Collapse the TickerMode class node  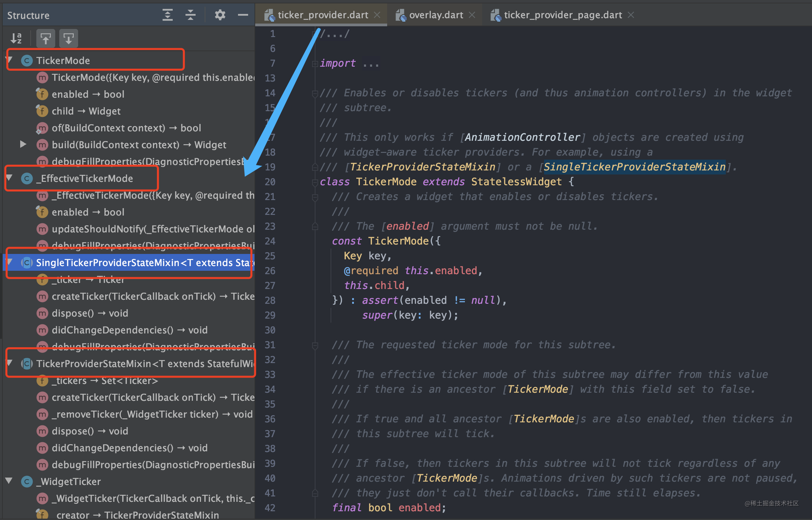coord(9,60)
